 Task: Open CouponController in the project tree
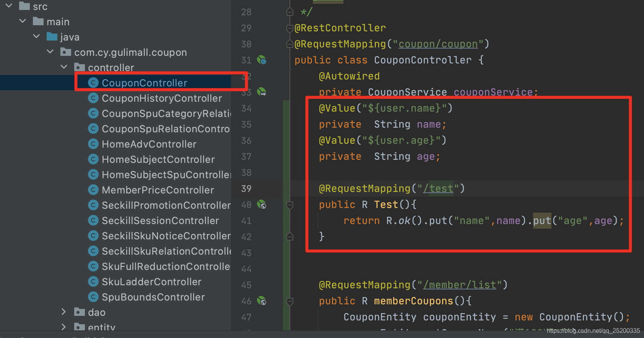145,83
